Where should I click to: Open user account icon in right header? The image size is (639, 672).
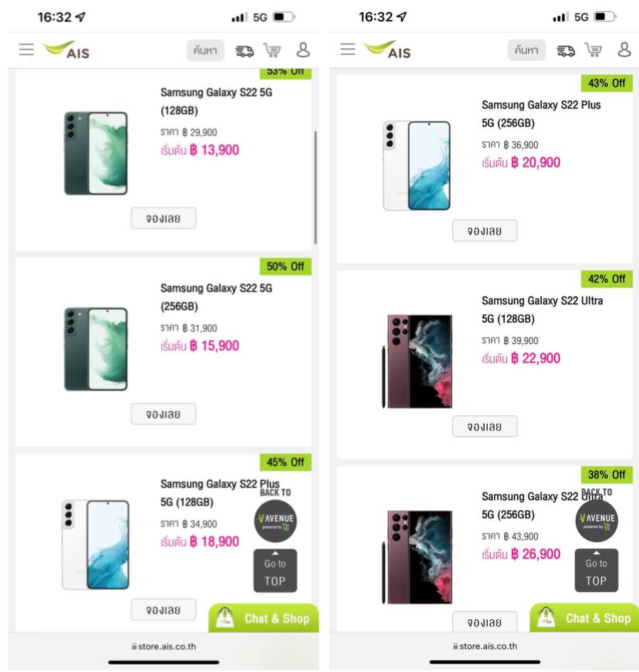(x=625, y=50)
